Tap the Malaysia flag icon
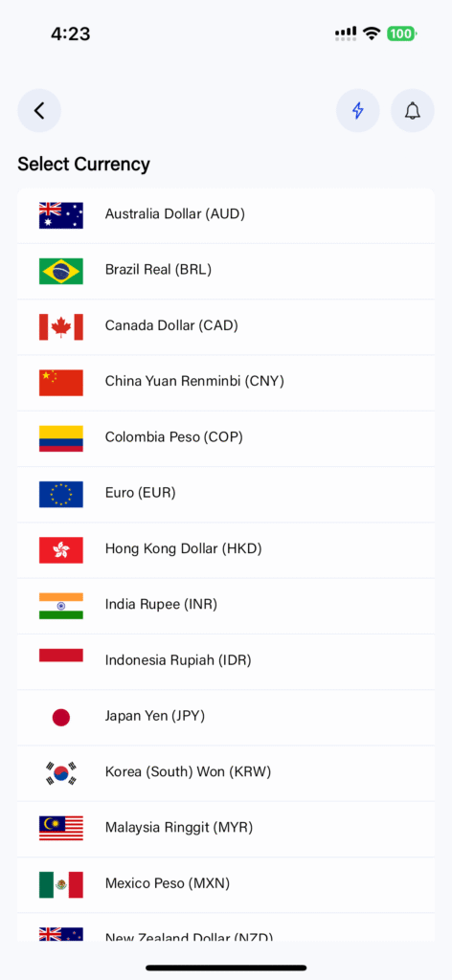The image size is (452, 980). click(x=60, y=828)
